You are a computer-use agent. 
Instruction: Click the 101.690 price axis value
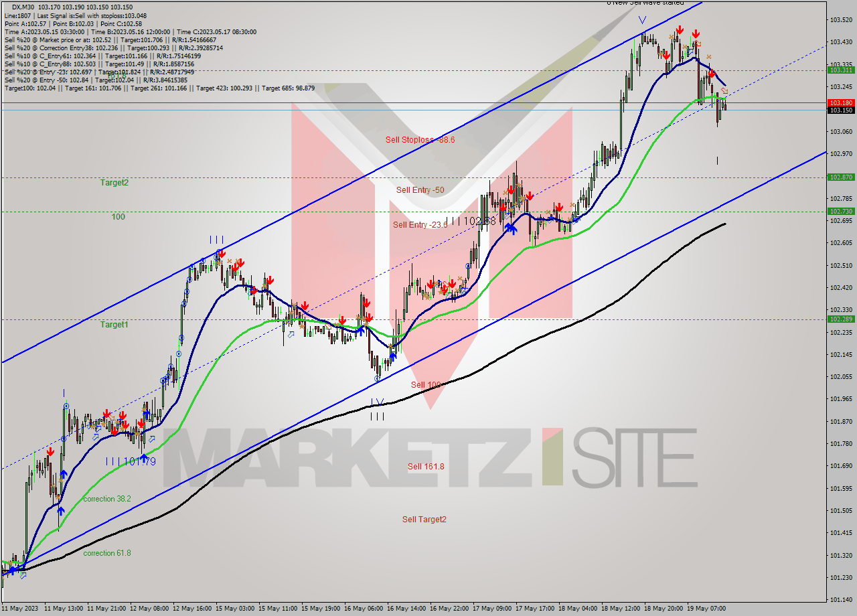841,466
